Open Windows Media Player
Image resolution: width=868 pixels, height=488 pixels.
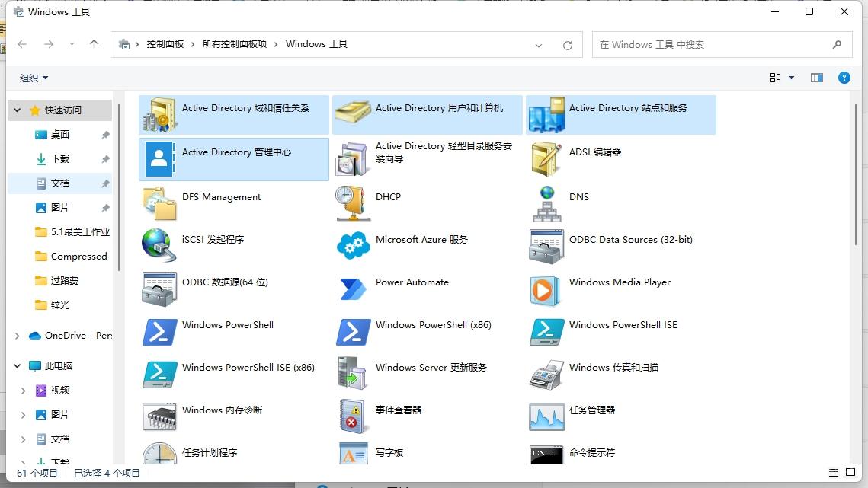click(x=618, y=282)
